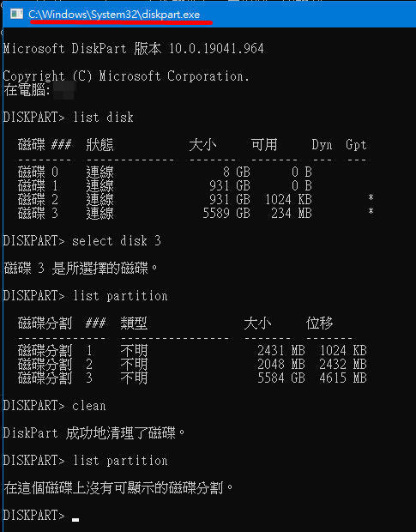Click the 磁碟 2 row in disk list
Viewport: 416px width, 532px height.
point(196,199)
